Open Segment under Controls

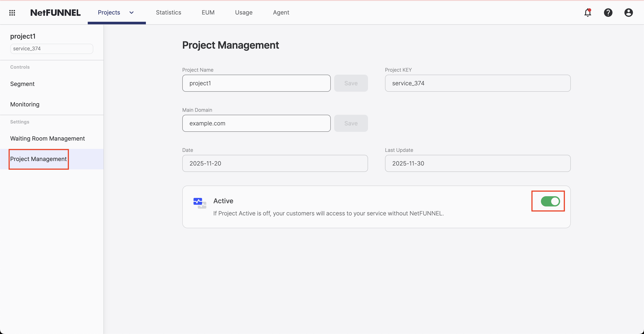pos(22,84)
